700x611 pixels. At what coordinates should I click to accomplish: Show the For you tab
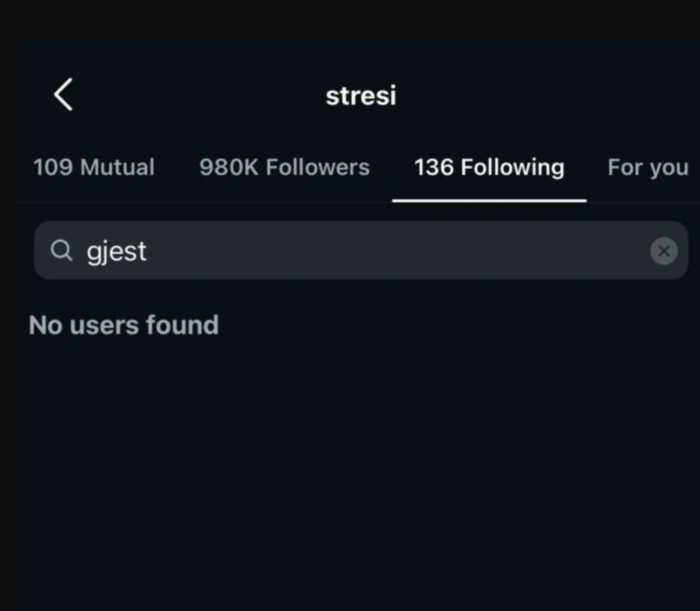point(648,167)
